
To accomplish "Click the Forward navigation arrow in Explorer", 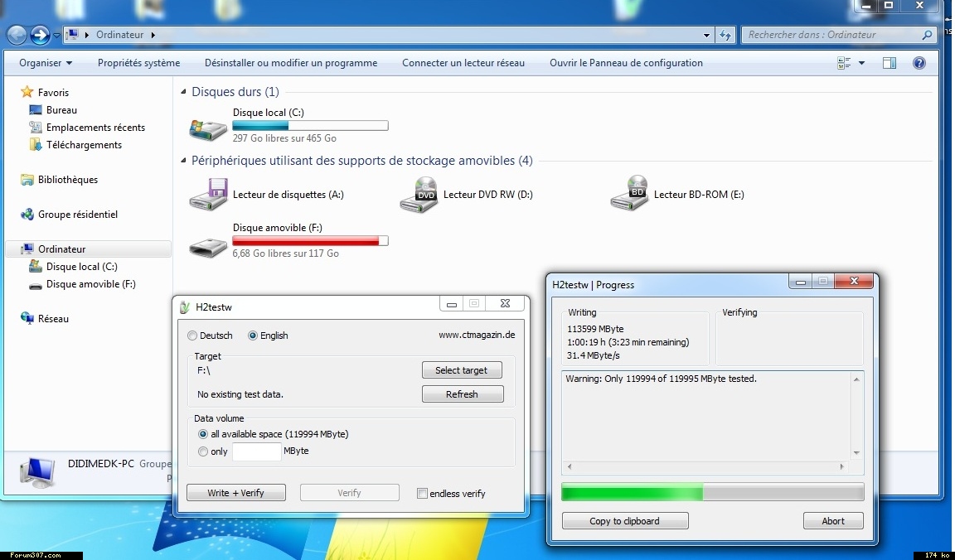I will pyautogui.click(x=40, y=35).
